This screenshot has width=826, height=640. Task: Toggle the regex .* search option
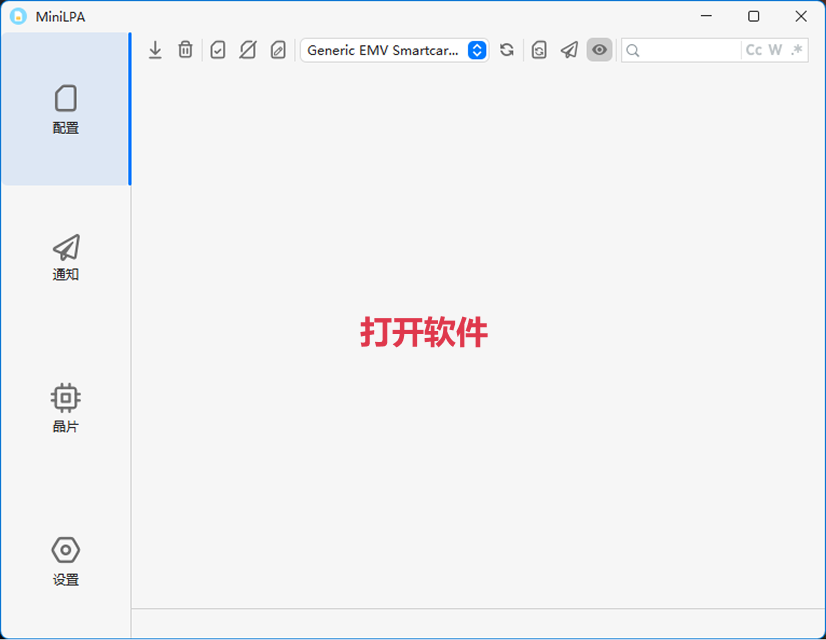pyautogui.click(x=796, y=50)
